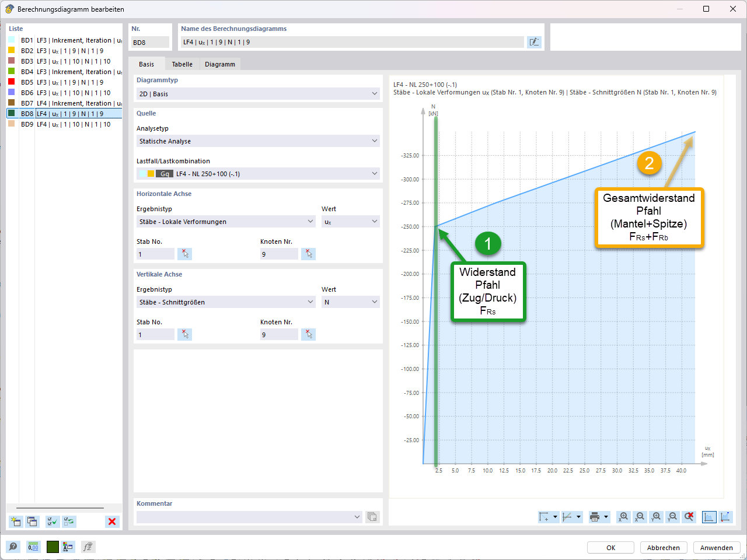Open the Kommentar dropdown

pyautogui.click(x=249, y=517)
